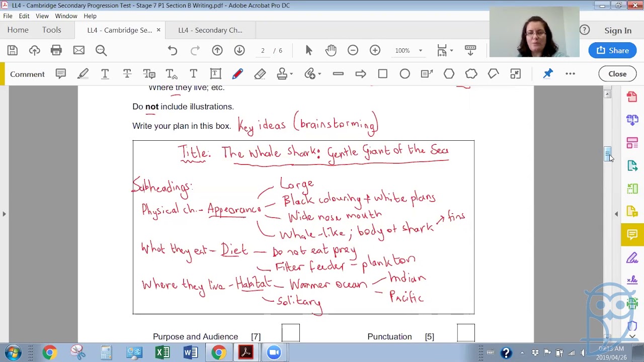
Task: Select the Insert text at cursor tool
Action: tap(172, 74)
